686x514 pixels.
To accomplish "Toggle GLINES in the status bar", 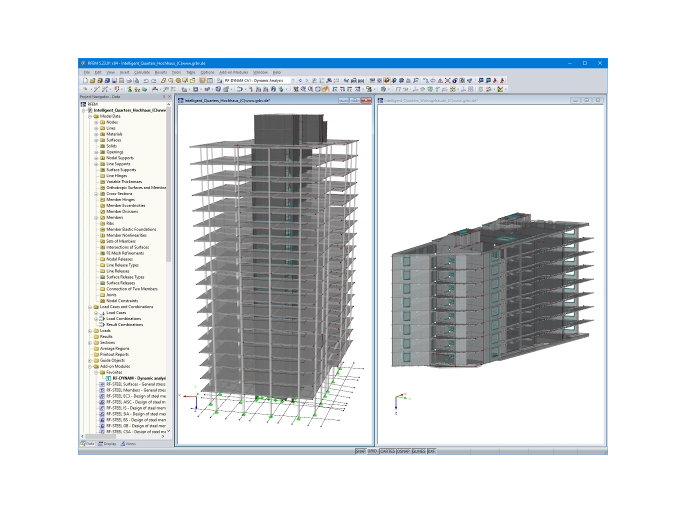I will coord(419,451).
